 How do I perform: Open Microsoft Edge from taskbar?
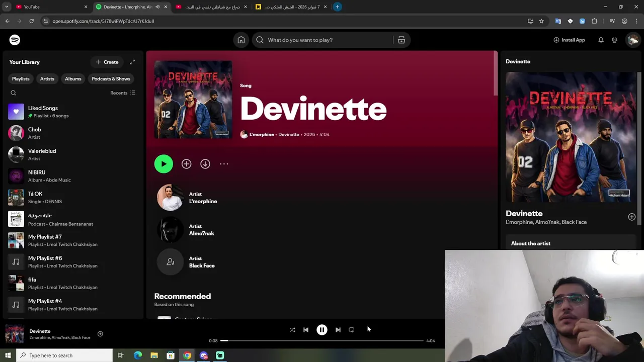click(138, 355)
